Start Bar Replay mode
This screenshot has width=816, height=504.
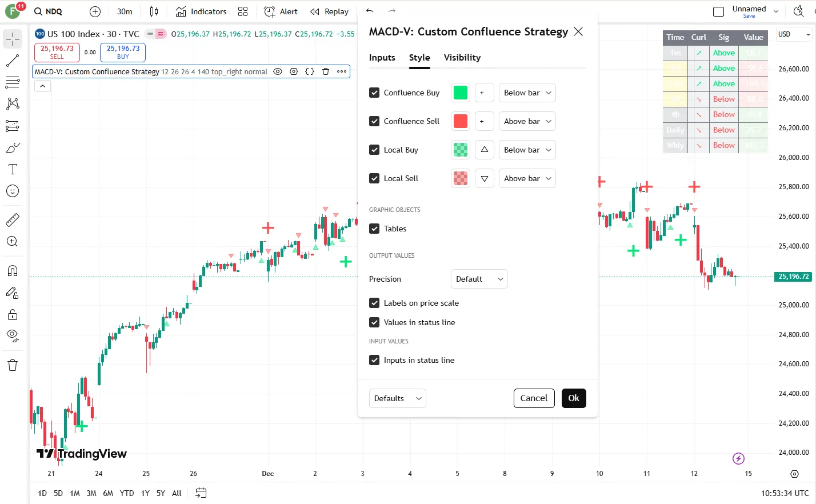[329, 11]
